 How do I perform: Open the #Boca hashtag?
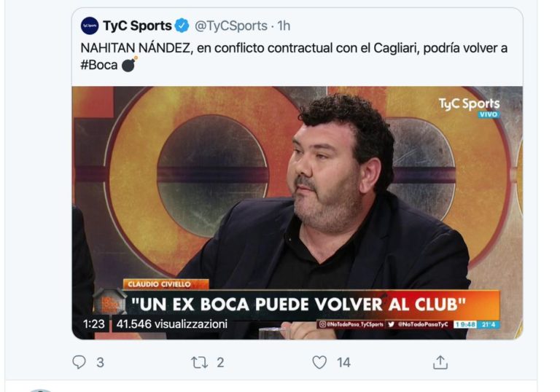click(99, 65)
